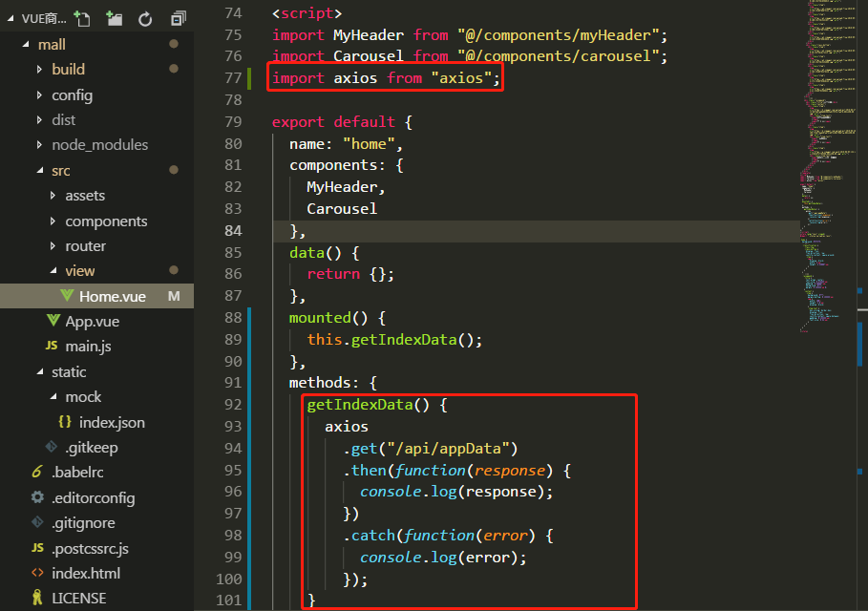The width and height of the screenshot is (868, 611).
Task: Select the mall folder label
Action: pyautogui.click(x=52, y=44)
